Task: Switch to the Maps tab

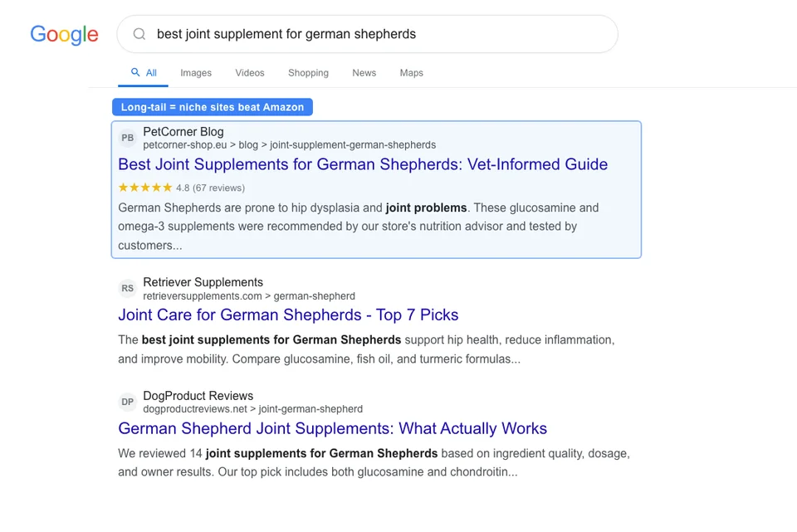Action: click(x=411, y=73)
